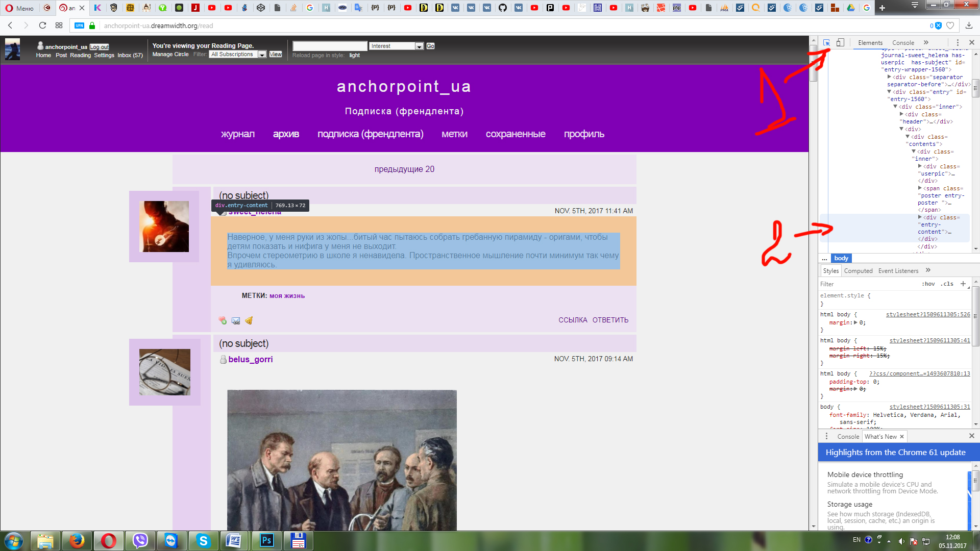Collapse the div class entry node
Viewport: 980px width, 551px height.
889,92
